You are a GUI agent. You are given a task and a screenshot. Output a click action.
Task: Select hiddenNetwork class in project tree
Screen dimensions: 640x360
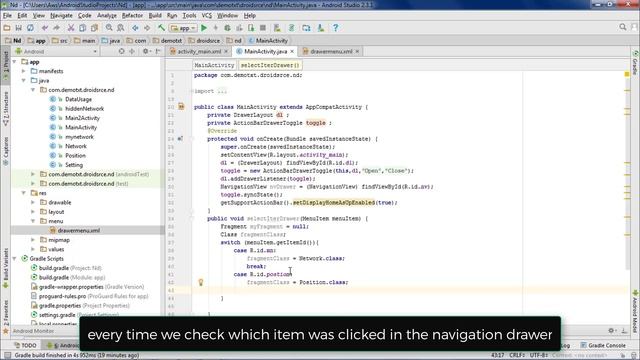pyautogui.click(x=84, y=109)
